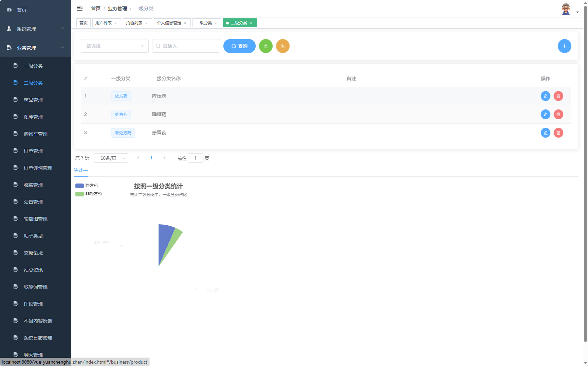Edit the 降压药 row with pencil icon
Viewport: 588px width, 366px height.
tap(545, 96)
